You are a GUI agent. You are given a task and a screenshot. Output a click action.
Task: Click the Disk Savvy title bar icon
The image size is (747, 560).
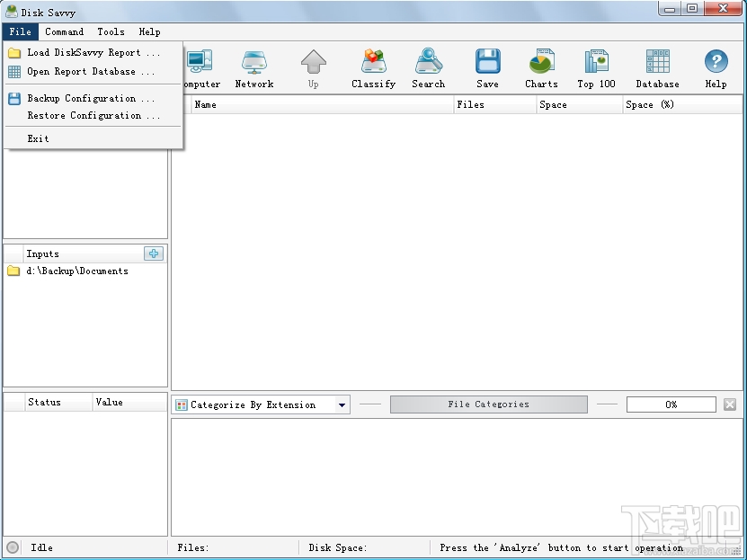(12, 11)
